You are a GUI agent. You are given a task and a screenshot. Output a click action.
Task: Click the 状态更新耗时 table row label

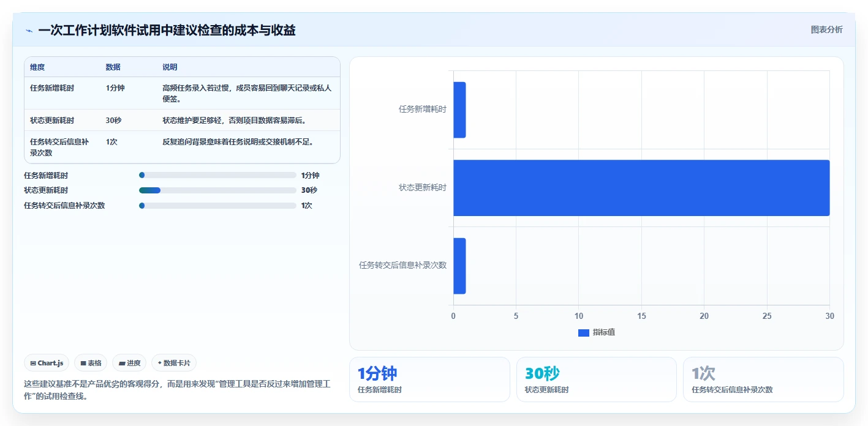click(52, 121)
